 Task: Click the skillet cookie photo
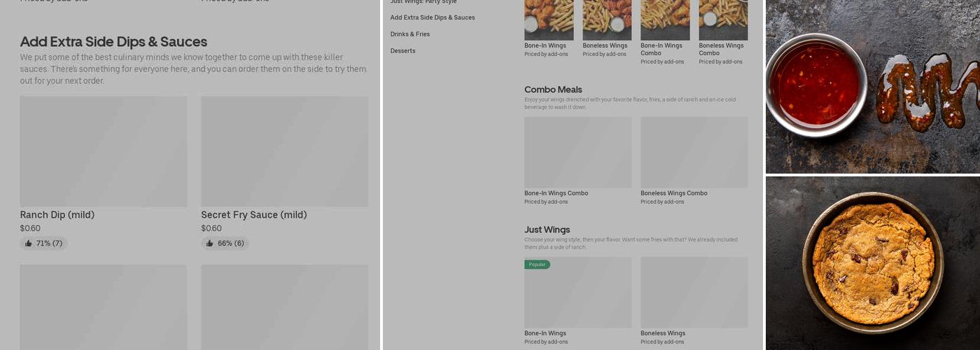[872, 263]
